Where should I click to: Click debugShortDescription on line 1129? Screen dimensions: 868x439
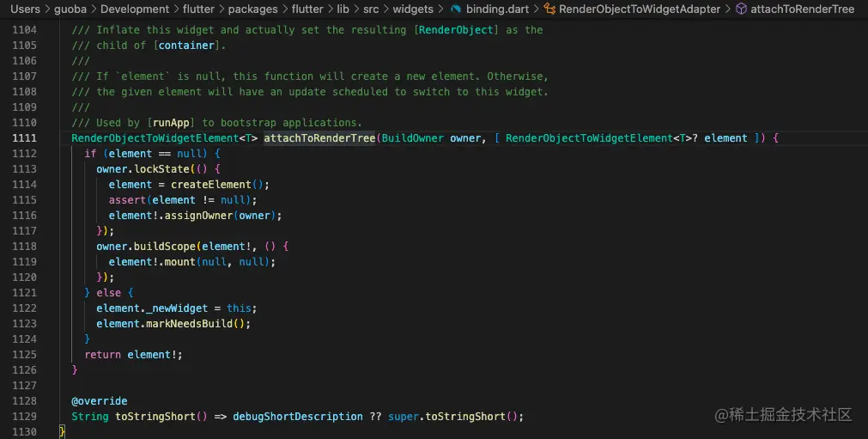click(x=298, y=417)
